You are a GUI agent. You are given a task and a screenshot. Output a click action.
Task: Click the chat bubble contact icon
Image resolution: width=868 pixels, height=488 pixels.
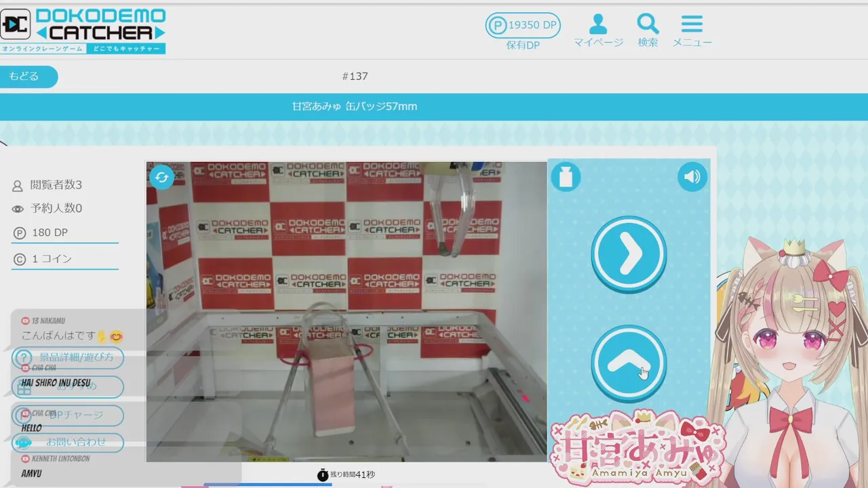23,443
